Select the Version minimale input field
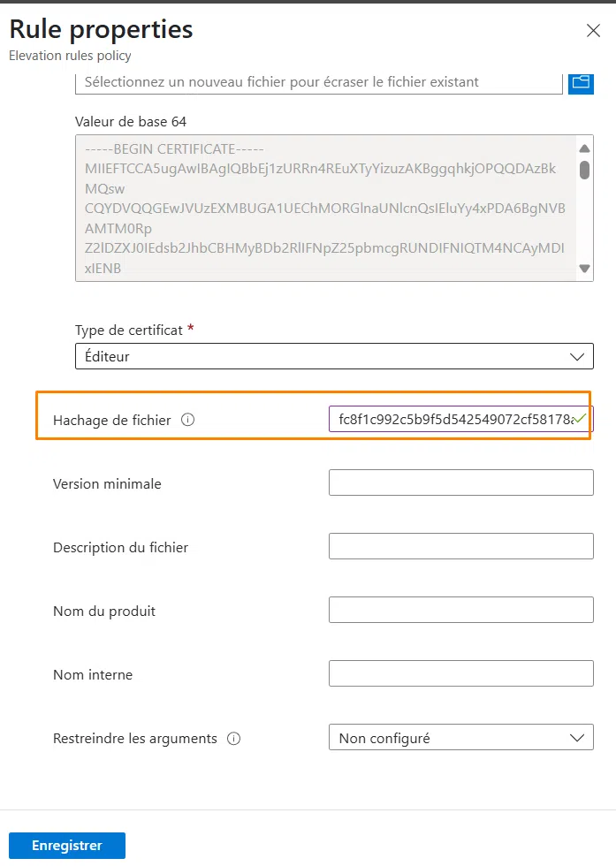 460,482
